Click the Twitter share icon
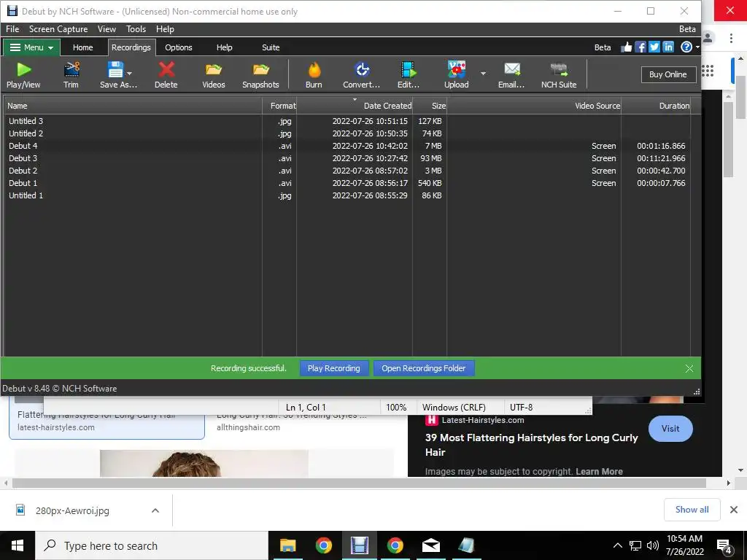The height and width of the screenshot is (560, 747). [x=654, y=47]
